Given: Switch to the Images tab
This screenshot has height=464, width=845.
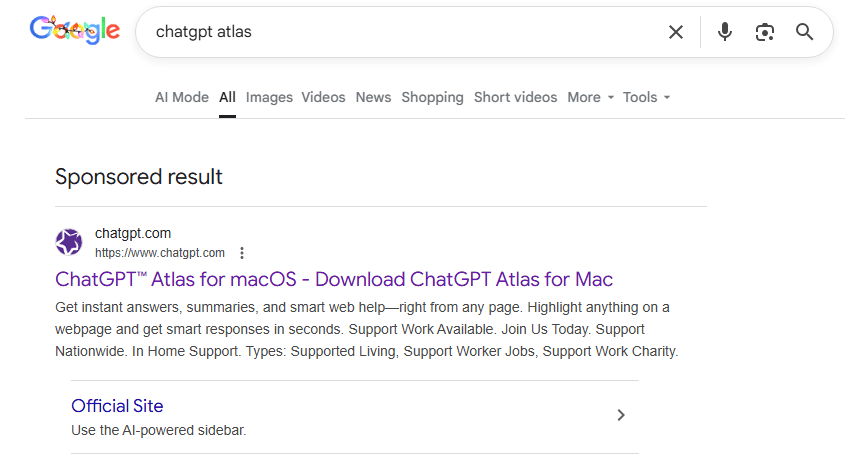Looking at the screenshot, I should tap(269, 97).
